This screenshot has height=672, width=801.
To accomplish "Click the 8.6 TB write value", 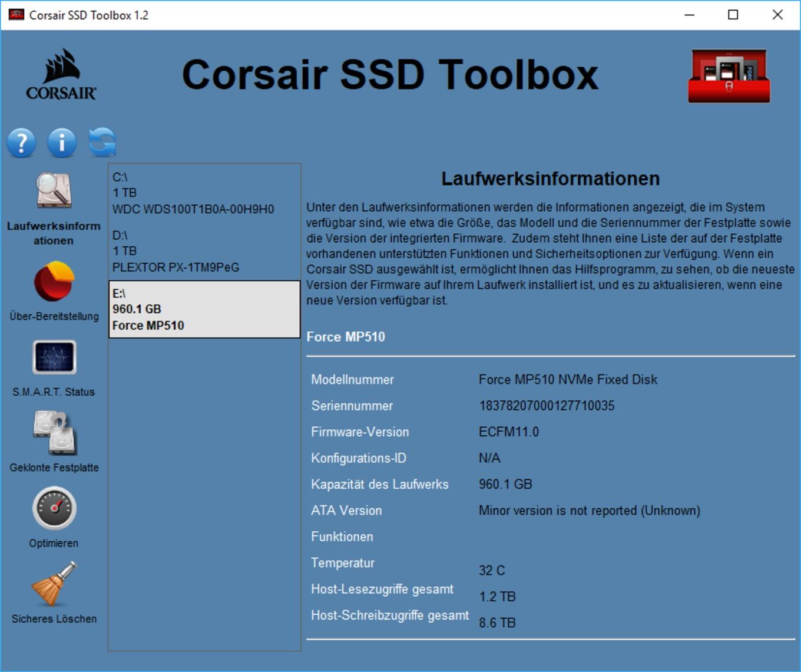I will pyautogui.click(x=497, y=623).
